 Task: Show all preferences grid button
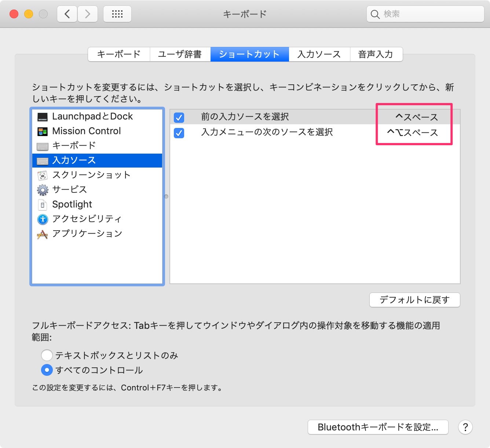(x=117, y=14)
